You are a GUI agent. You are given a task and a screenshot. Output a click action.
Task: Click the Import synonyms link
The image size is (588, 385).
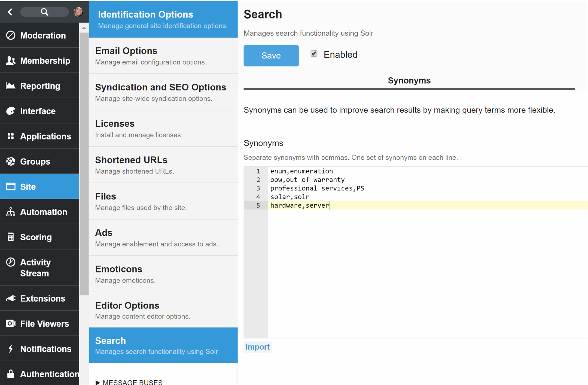click(x=257, y=347)
